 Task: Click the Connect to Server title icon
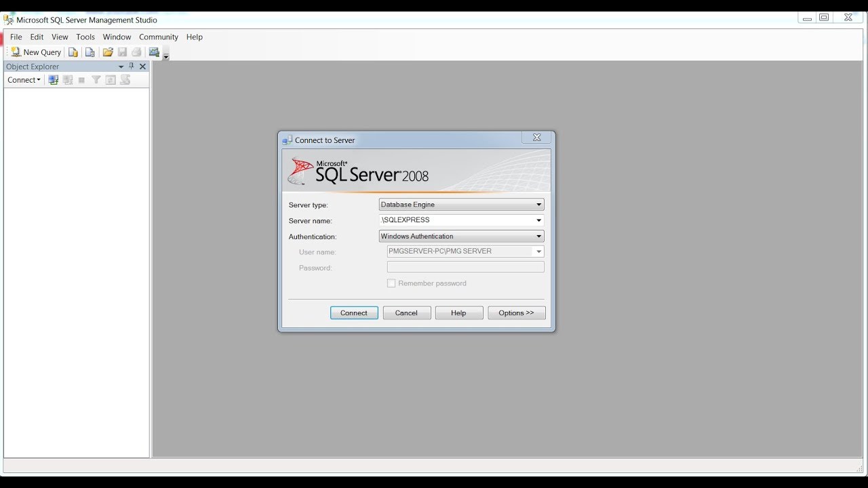[288, 140]
